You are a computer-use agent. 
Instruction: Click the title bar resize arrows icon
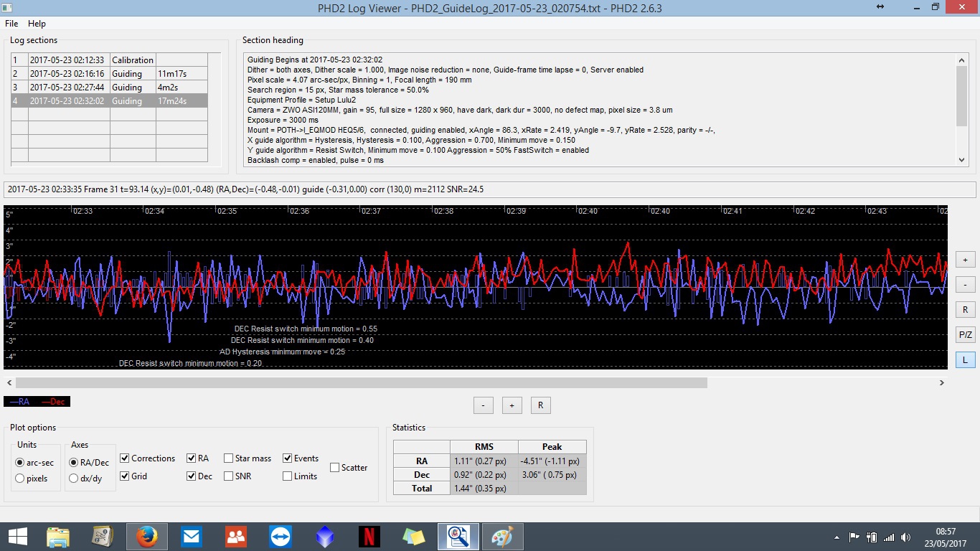coord(880,6)
